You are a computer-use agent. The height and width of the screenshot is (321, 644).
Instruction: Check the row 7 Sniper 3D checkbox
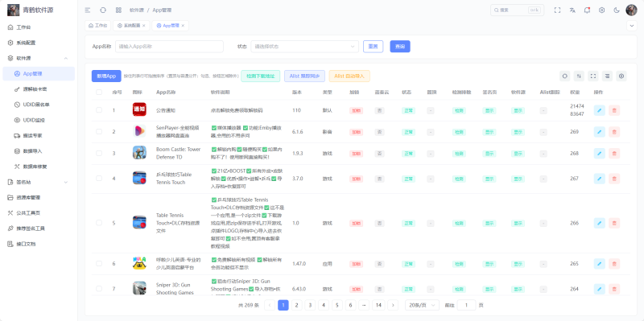(x=99, y=289)
